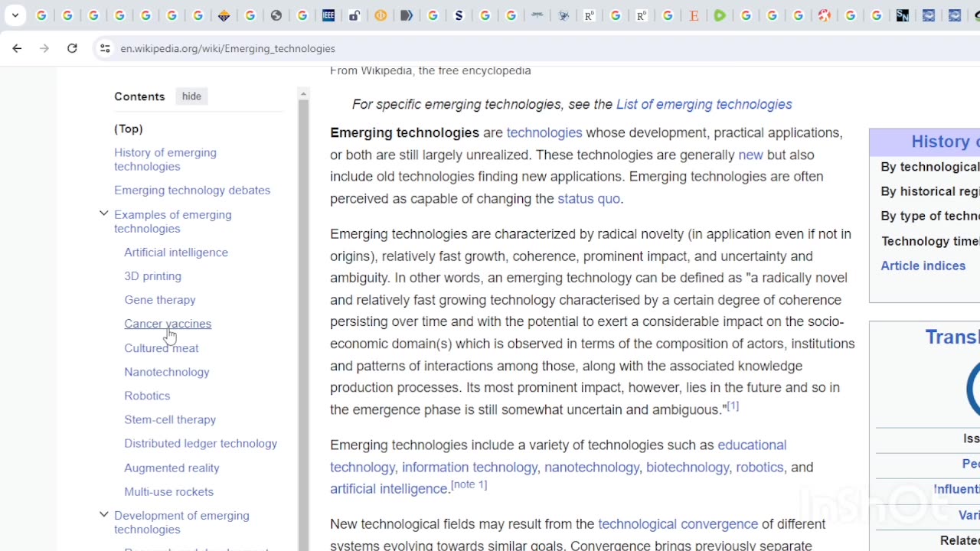The height and width of the screenshot is (551, 980).
Task: Go back to the previous page
Action: 17,48
